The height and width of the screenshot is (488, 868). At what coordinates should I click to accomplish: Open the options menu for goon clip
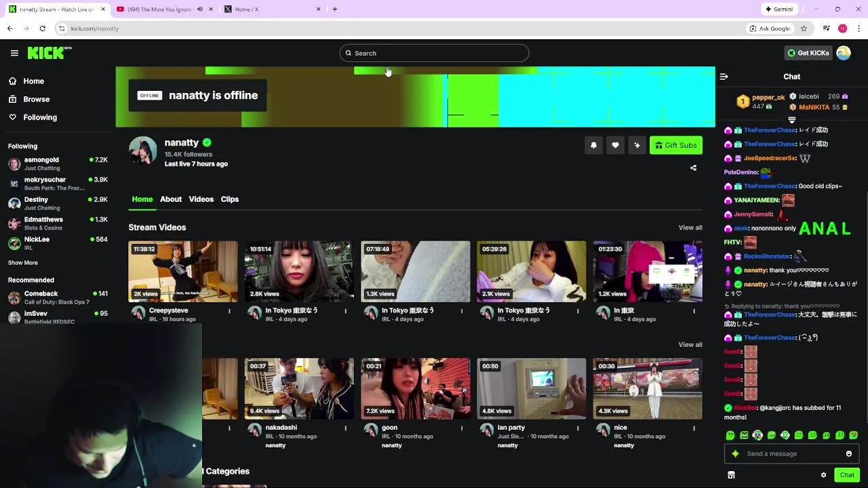click(462, 428)
